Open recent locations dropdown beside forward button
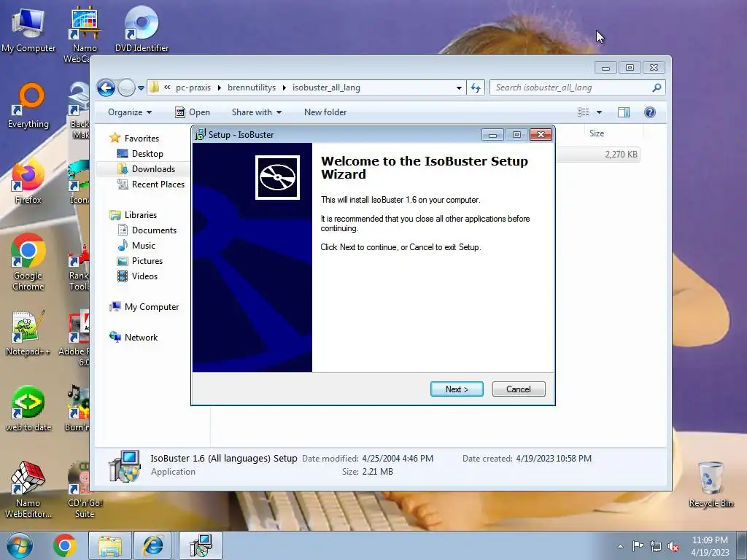Viewport: 747px width, 560px height. [x=141, y=88]
